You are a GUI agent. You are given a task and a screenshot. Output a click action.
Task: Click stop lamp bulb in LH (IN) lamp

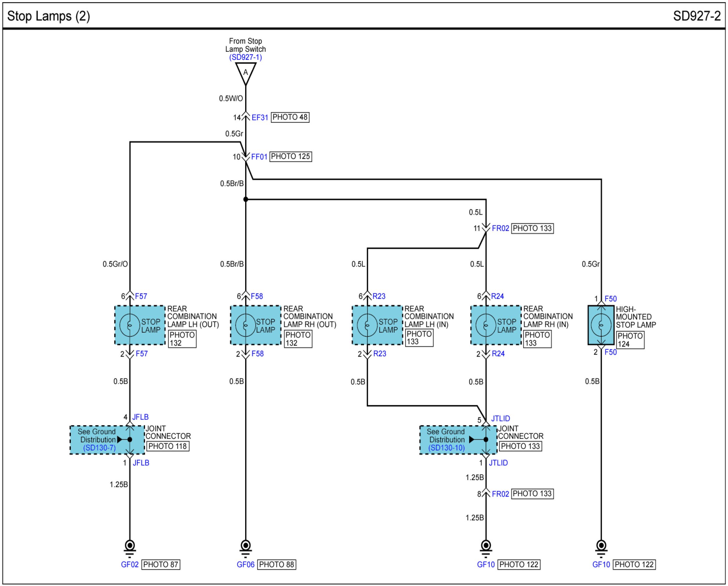click(367, 325)
